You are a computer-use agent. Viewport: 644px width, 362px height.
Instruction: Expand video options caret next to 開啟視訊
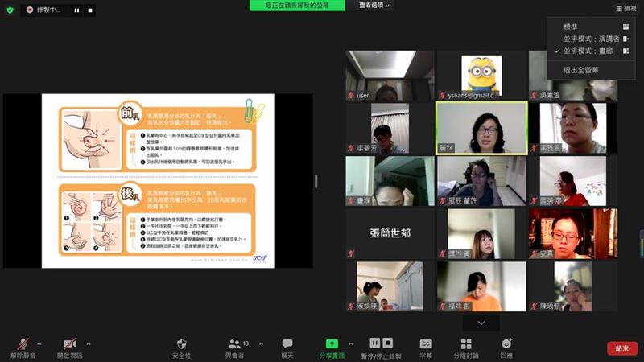pyautogui.click(x=89, y=344)
